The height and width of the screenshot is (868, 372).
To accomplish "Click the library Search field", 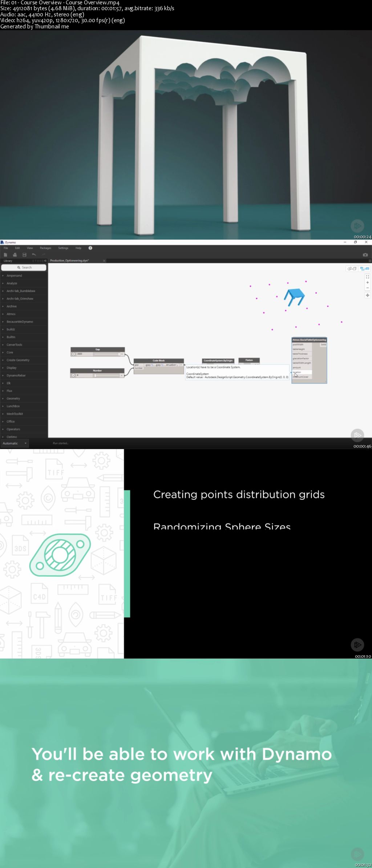I will 24,267.
